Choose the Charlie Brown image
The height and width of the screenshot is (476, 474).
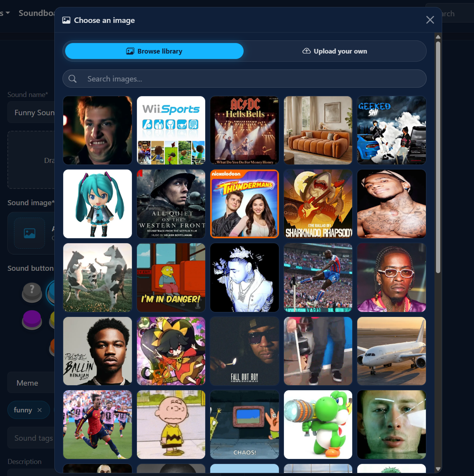[171, 425]
